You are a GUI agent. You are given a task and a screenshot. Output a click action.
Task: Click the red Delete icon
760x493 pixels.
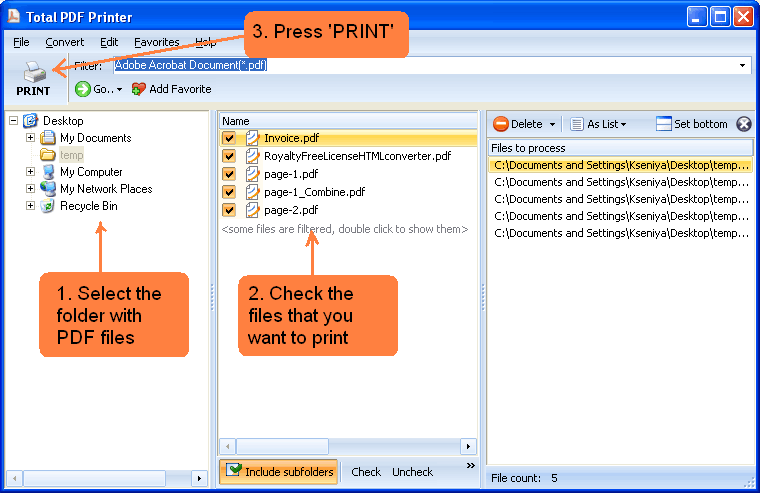[500, 124]
